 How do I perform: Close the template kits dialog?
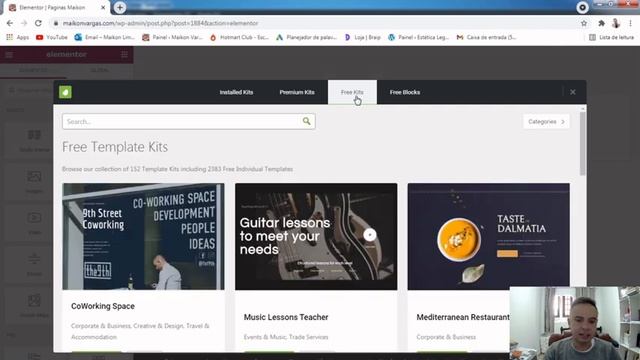coord(573,92)
